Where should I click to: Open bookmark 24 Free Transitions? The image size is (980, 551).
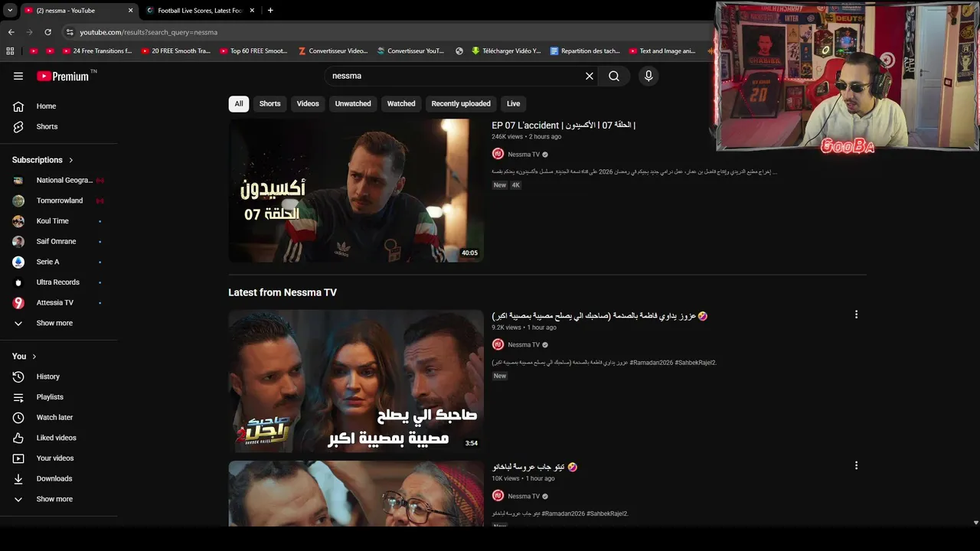coord(96,51)
